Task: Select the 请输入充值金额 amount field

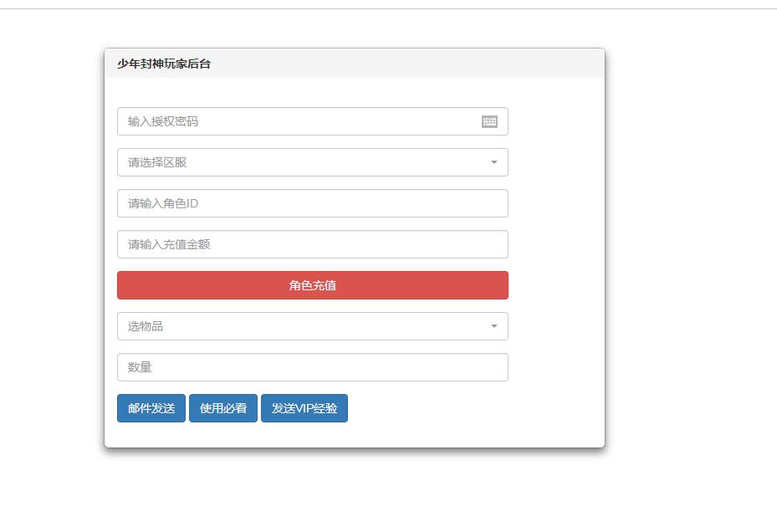Action: (312, 244)
